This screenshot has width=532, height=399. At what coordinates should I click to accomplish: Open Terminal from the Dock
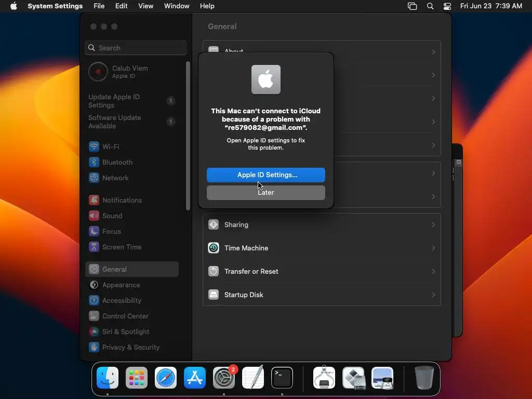(x=282, y=378)
